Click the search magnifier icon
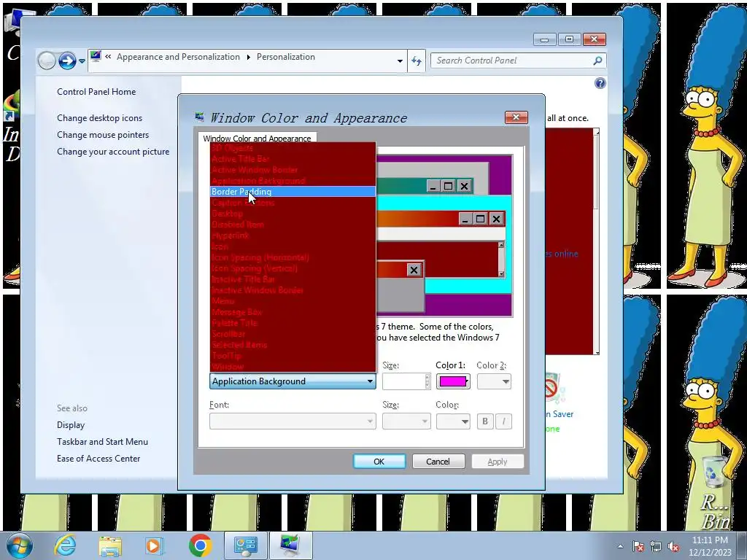 (597, 61)
